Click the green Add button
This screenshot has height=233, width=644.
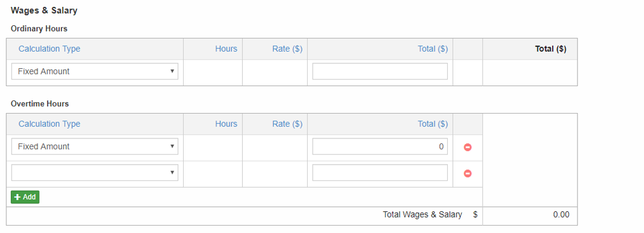click(25, 197)
